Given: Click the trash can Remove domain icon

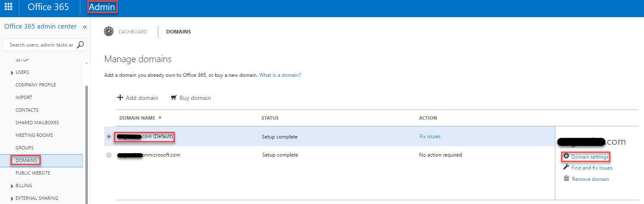Looking at the screenshot, I should [x=566, y=178].
